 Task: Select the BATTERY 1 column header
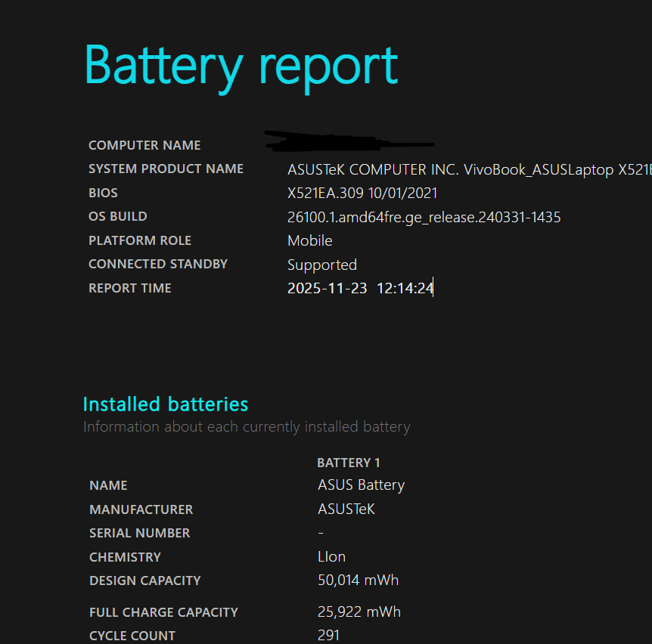click(348, 463)
